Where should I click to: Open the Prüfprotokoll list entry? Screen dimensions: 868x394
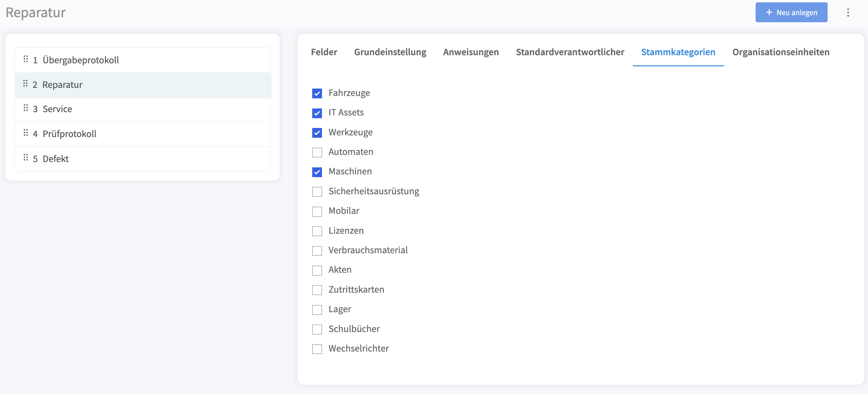(143, 134)
